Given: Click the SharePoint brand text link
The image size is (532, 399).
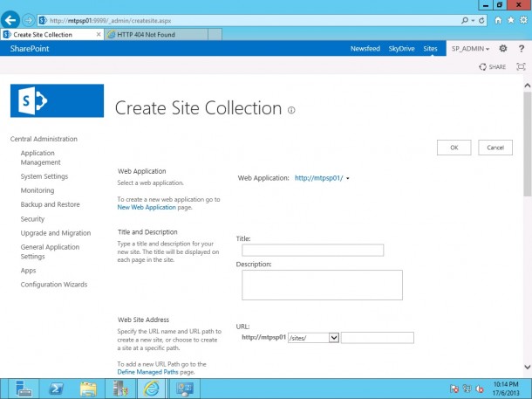Looking at the screenshot, I should 30,49.
